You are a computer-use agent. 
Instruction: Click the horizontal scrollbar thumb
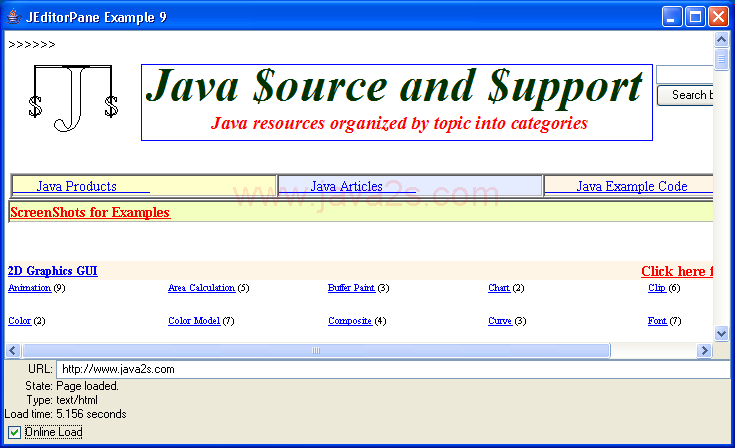click(316, 351)
